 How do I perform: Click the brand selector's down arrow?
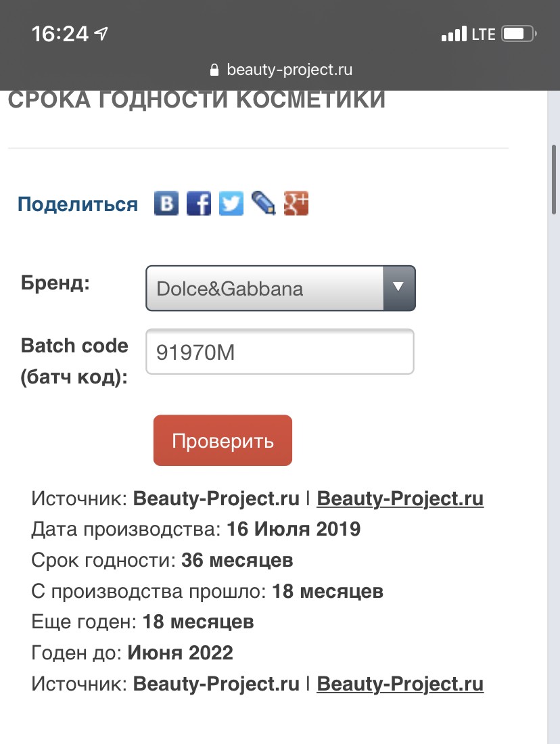[x=399, y=287]
